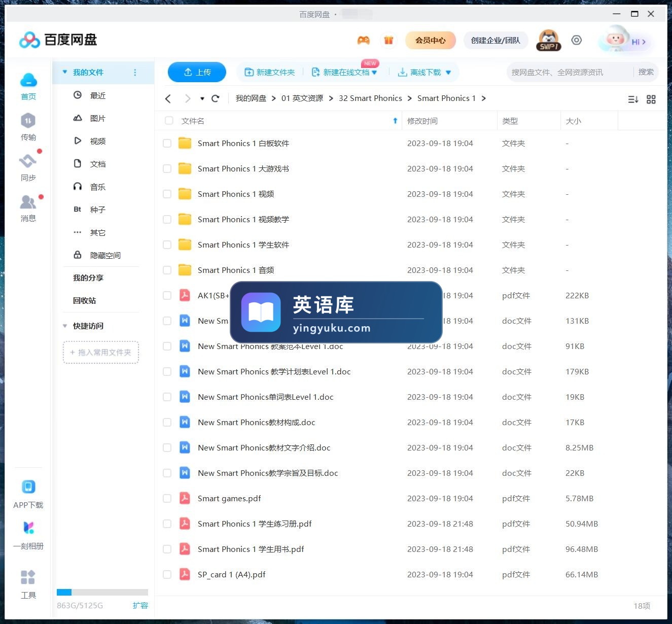Open the Pictures (图片) category

pos(98,118)
